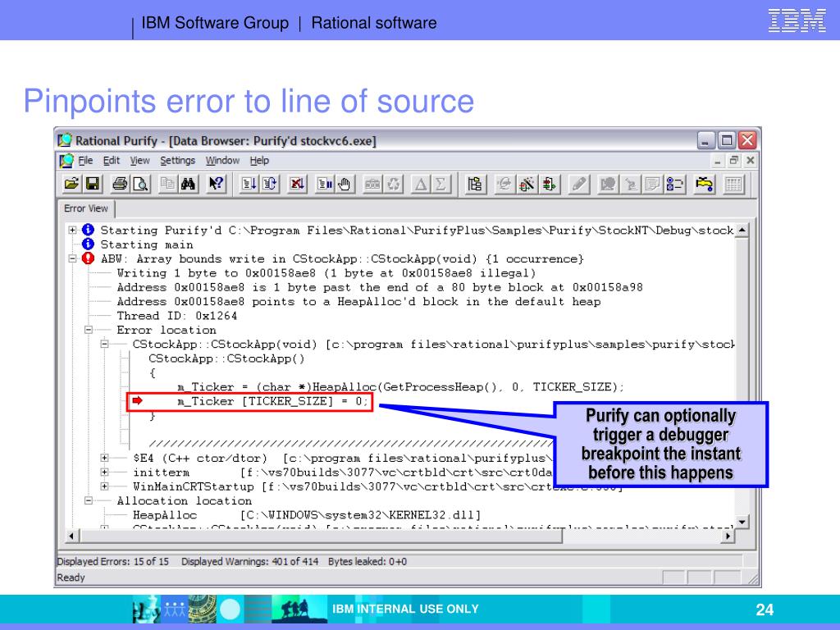Select the 'm_Ticker [TICKER_SIZE] = 0;' source line
The height and width of the screenshot is (630, 840).
[273, 401]
